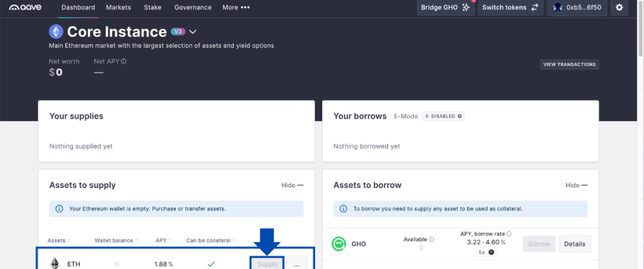Open settings with the gear icon
The height and width of the screenshot is (269, 644).
click(619, 8)
